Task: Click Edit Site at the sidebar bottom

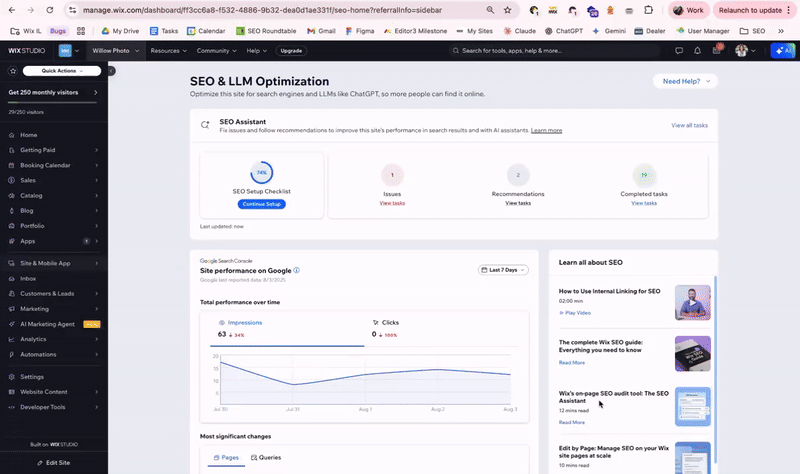Action: (x=54, y=463)
